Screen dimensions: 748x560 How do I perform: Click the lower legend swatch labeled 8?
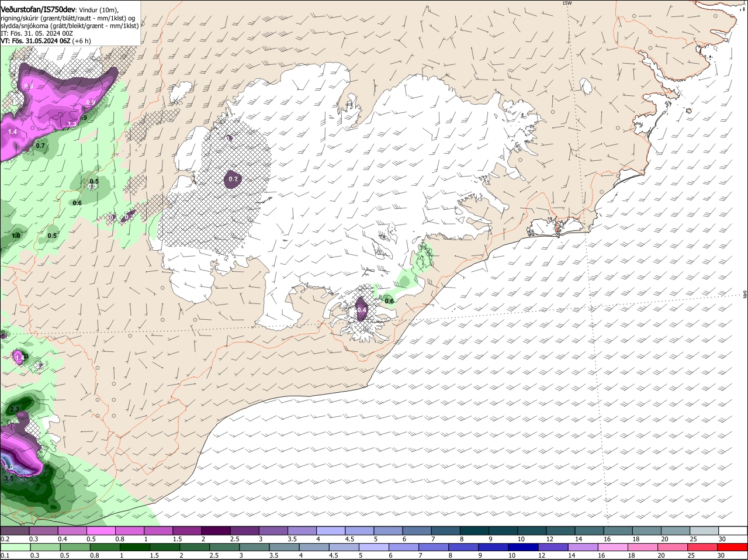point(464,547)
